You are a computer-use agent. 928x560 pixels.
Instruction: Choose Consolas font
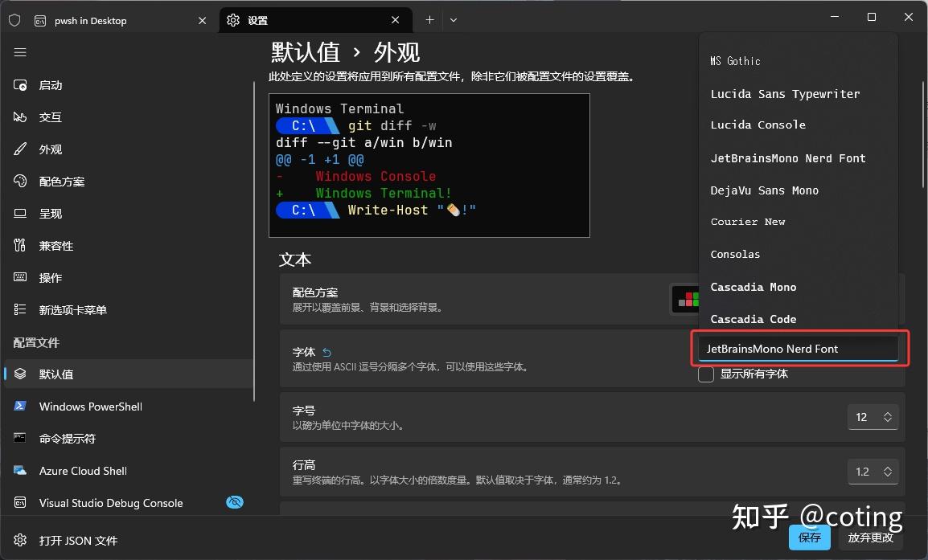point(798,254)
